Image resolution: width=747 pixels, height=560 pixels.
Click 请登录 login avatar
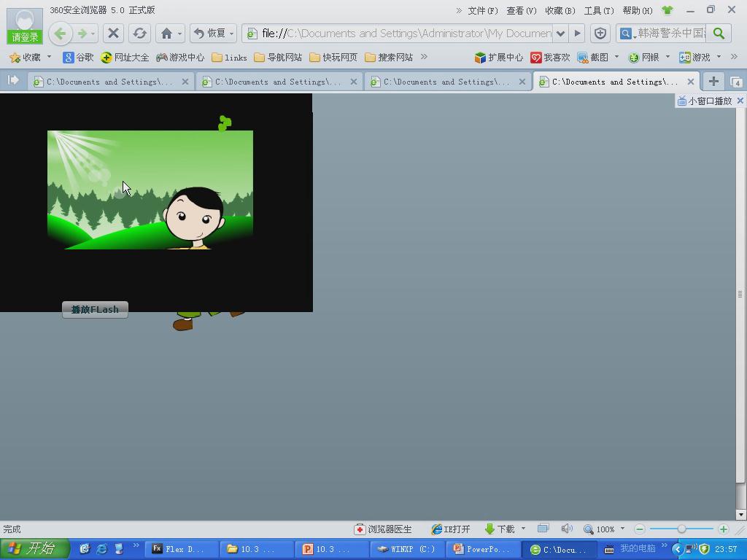coord(25,26)
